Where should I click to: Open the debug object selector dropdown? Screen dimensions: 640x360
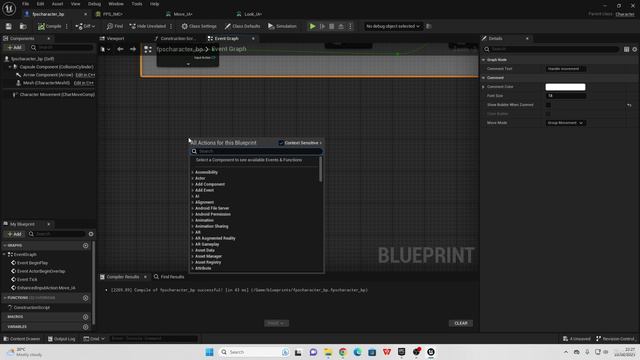tap(393, 26)
